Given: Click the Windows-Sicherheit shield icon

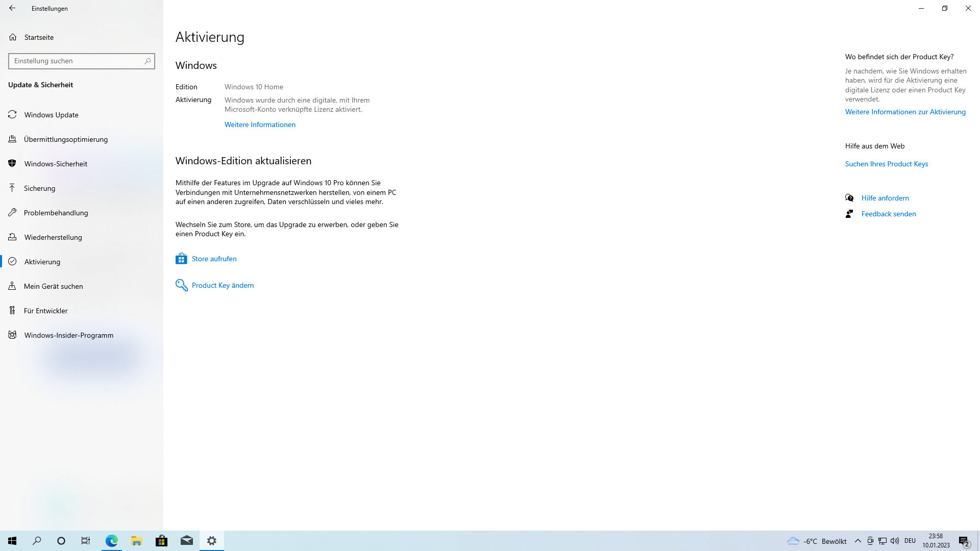Looking at the screenshot, I should pyautogui.click(x=13, y=164).
